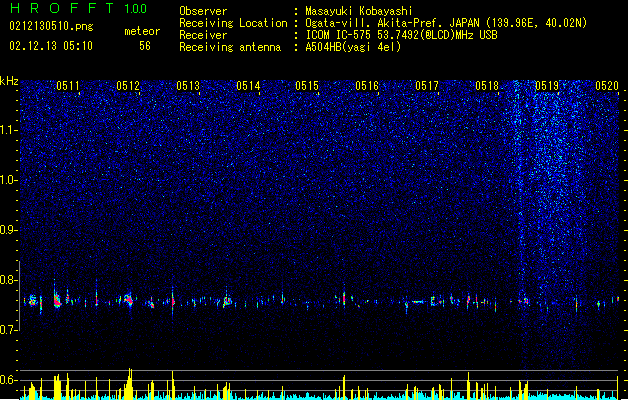Click the 0515 time marker

pyautogui.click(x=307, y=86)
